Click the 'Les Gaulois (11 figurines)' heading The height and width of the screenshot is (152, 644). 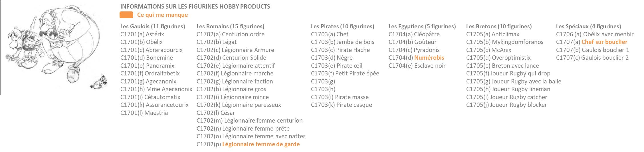coord(153,26)
